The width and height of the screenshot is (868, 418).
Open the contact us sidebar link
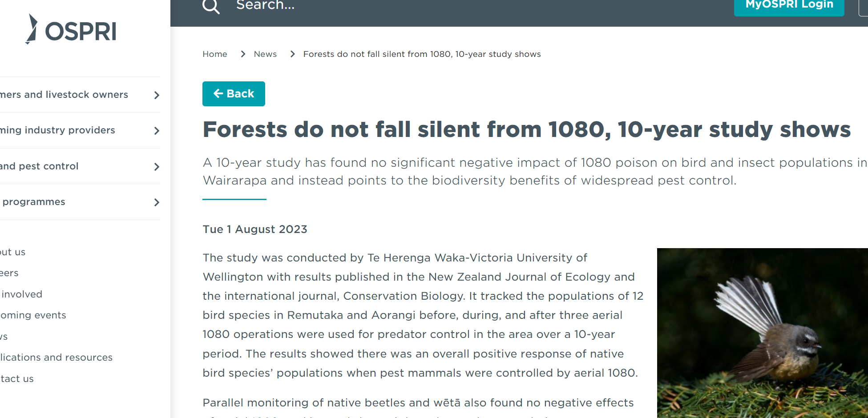click(17, 379)
